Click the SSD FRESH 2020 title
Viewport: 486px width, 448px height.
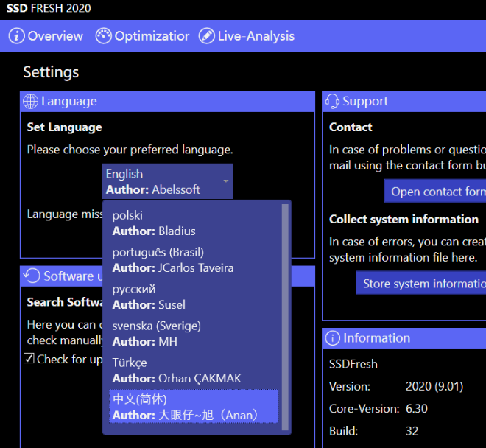[x=49, y=8]
